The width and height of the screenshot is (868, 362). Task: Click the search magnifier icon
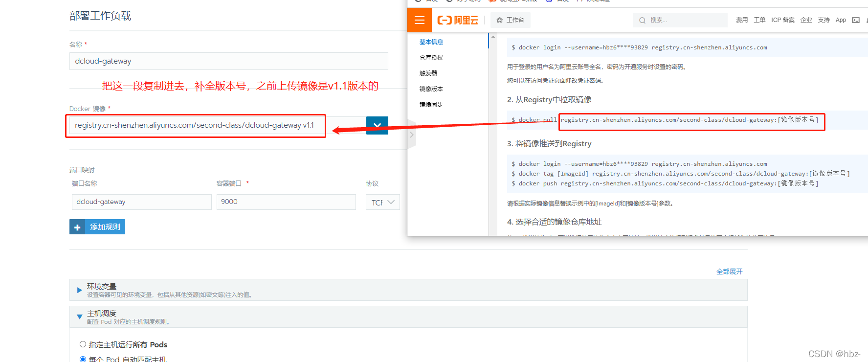642,20
